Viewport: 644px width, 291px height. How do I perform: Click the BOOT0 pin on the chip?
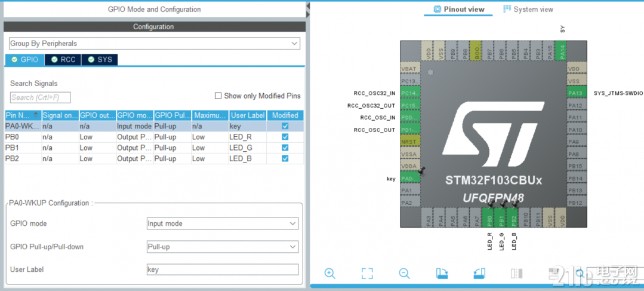[476, 51]
